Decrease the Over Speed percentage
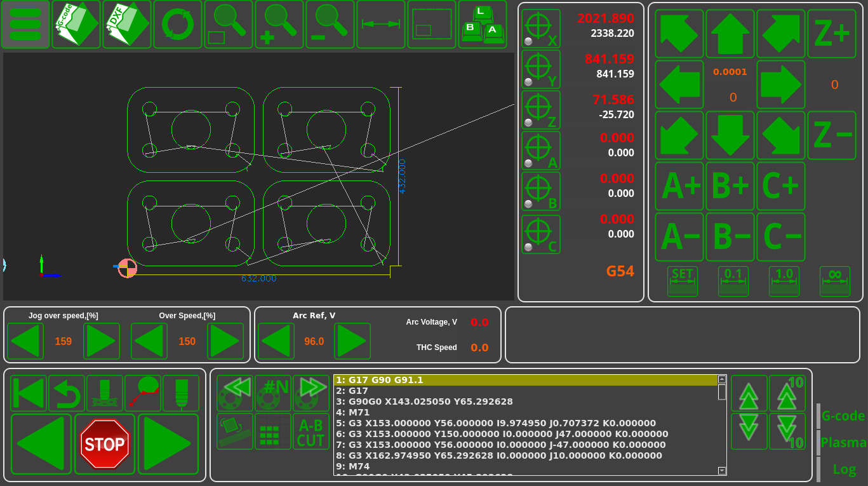 click(x=149, y=341)
